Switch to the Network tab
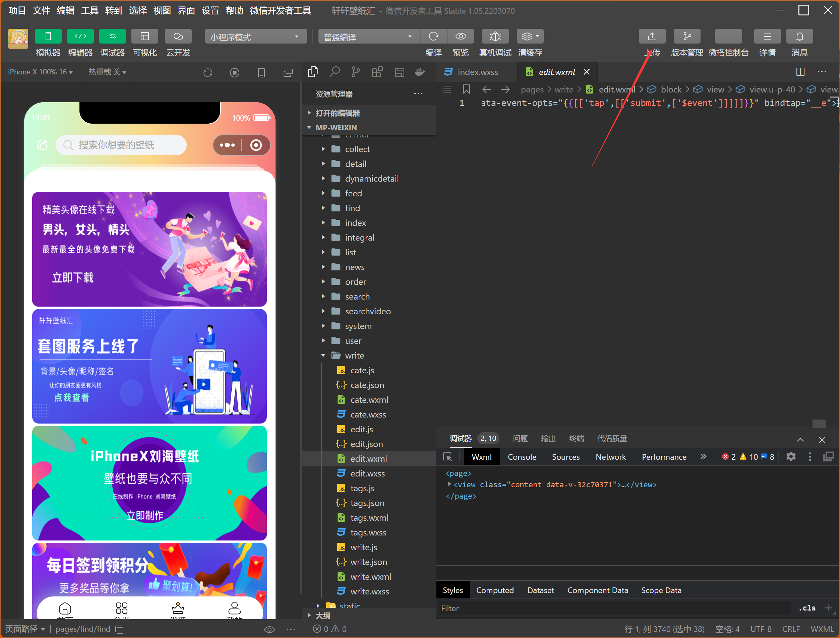The image size is (840, 638). click(610, 457)
